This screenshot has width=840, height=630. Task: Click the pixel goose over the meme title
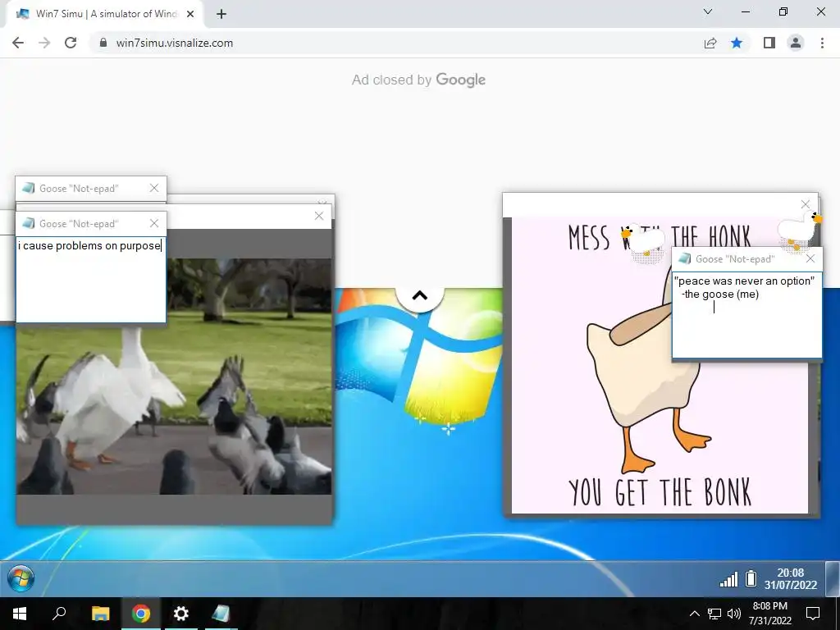point(642,242)
